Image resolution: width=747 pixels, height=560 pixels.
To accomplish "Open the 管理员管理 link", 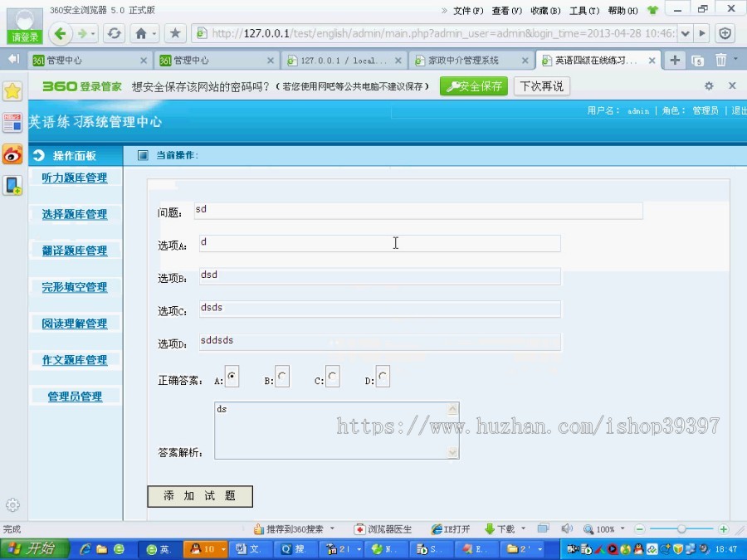I will pos(75,397).
